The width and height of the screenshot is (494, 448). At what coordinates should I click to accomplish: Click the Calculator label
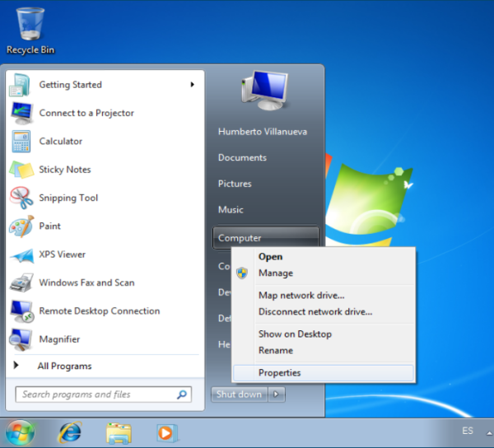point(60,141)
